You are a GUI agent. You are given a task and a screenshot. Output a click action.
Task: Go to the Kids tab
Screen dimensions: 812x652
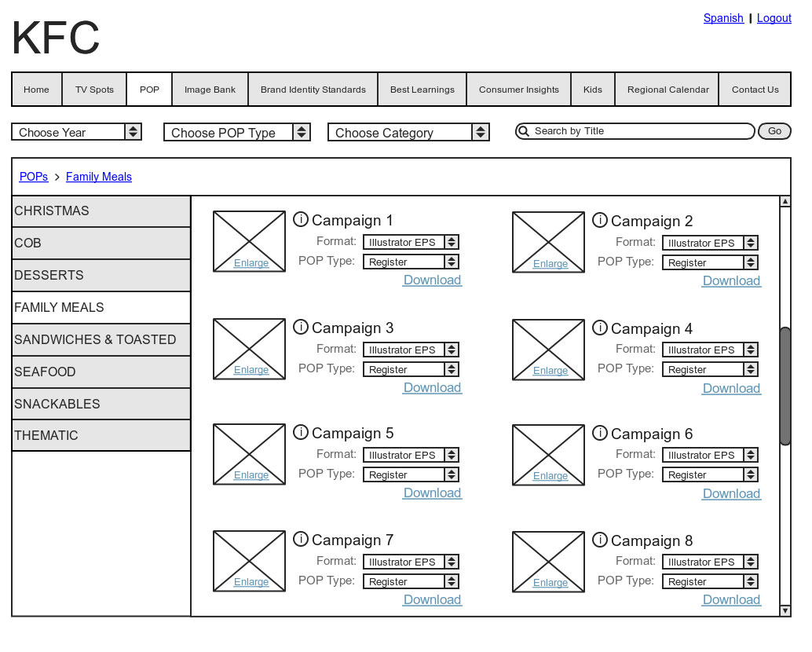[593, 90]
